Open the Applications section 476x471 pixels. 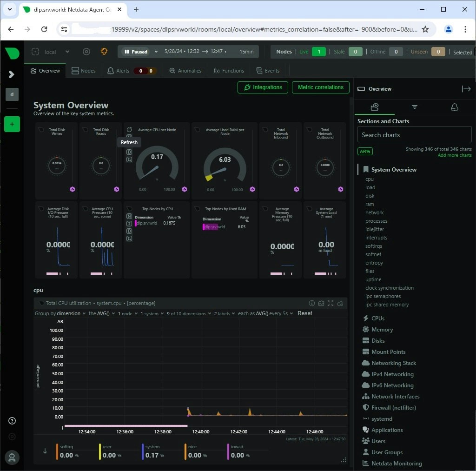point(387,430)
